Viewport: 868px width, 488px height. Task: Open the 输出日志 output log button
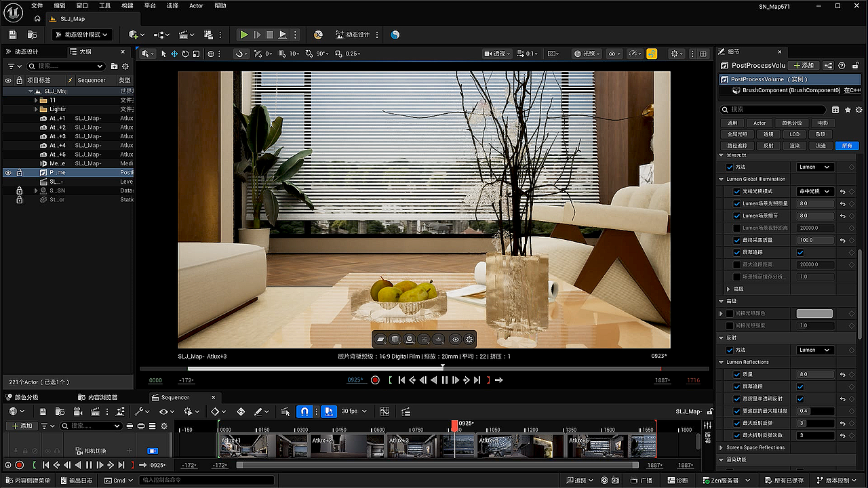[76, 481]
